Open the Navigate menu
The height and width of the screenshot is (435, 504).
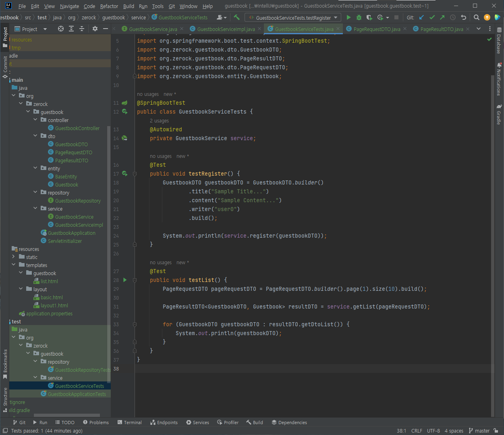point(69,6)
